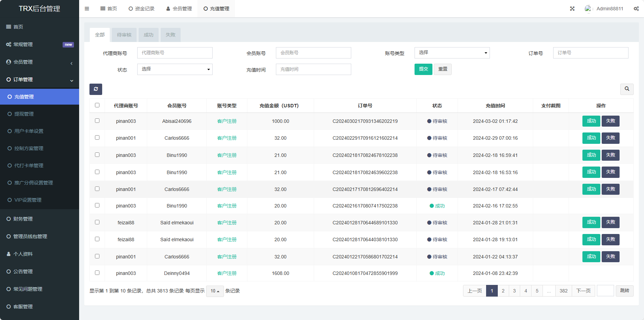Collapse the 订单管理 sidebar menu
Screen dimensions: 644x320
(40, 79)
